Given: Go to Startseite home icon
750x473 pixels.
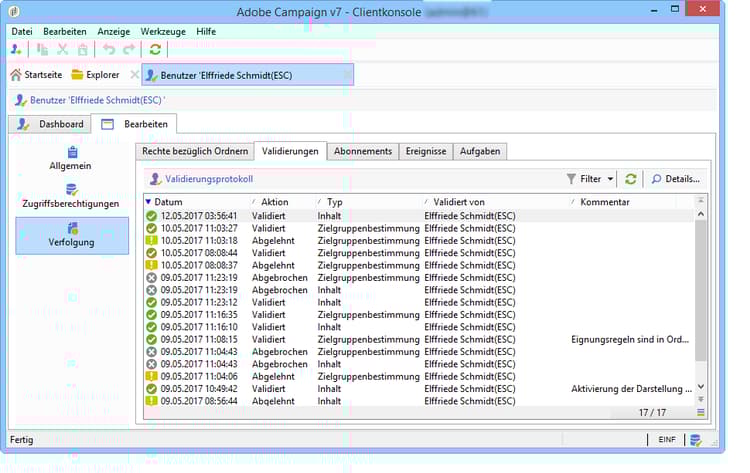Looking at the screenshot, I should pos(36,75).
